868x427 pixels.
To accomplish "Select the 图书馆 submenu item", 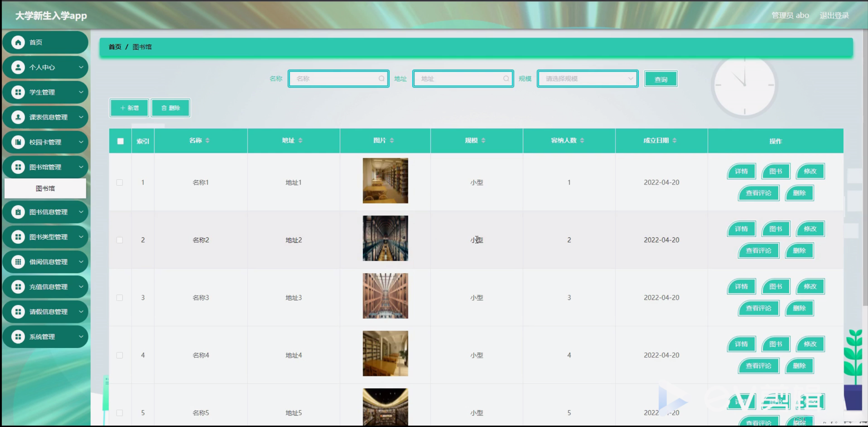I will pos(45,189).
